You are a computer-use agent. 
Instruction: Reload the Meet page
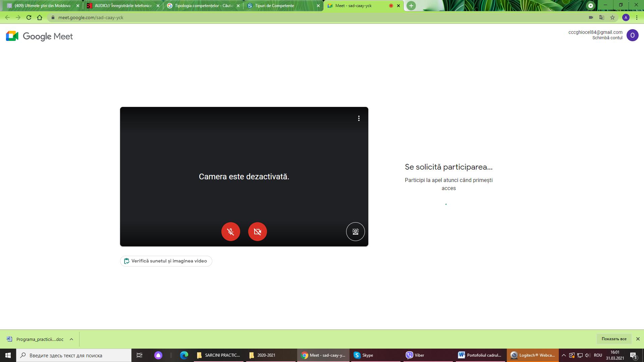29,17
